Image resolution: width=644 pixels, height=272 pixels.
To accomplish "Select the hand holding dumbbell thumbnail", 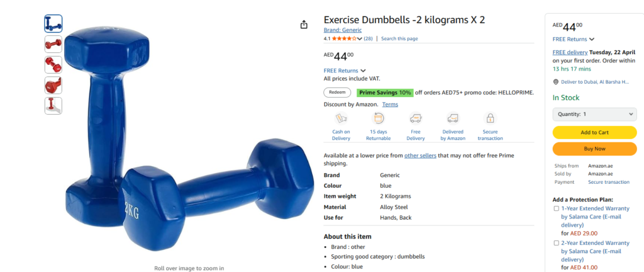I will point(53,106).
